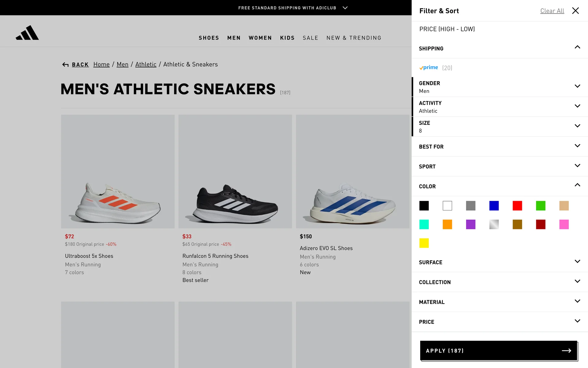
Task: Click the back arrow icon in breadcrumb
Action: (x=65, y=64)
